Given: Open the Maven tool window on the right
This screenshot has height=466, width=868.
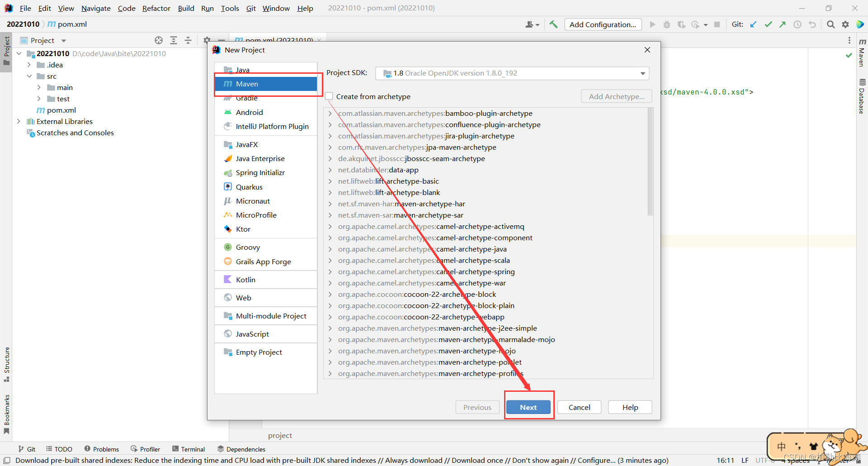Looking at the screenshot, I should (861, 54).
